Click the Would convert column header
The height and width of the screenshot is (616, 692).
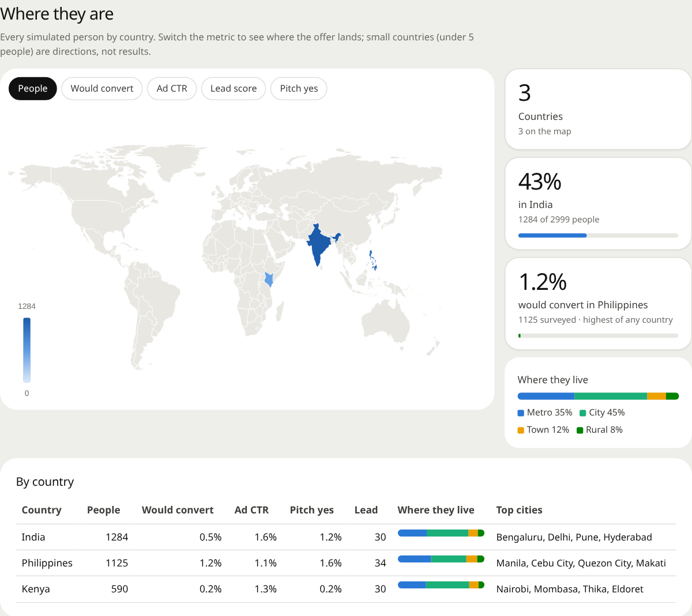coord(178,510)
